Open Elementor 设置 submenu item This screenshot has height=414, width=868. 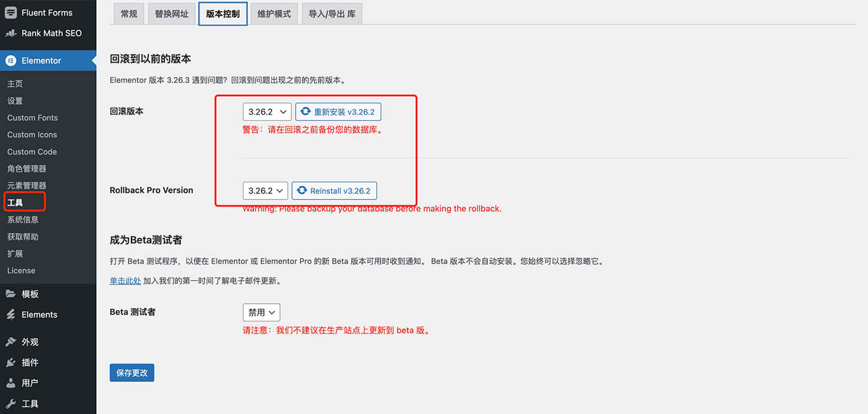(x=15, y=101)
